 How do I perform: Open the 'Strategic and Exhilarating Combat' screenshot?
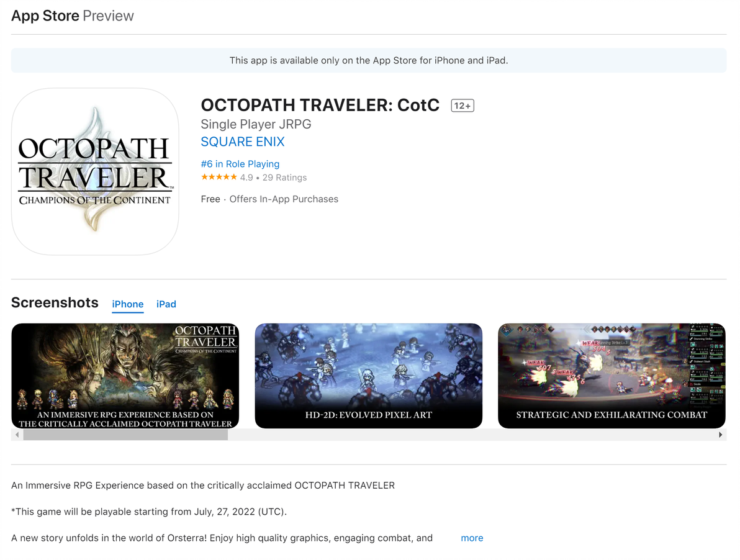click(x=611, y=376)
